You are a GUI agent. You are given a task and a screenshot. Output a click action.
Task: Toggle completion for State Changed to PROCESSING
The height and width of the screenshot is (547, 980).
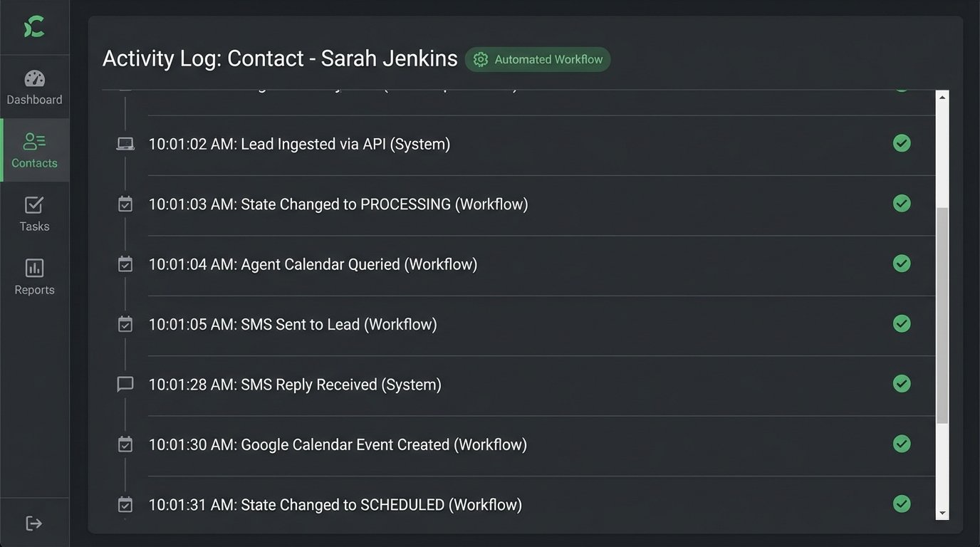(902, 203)
